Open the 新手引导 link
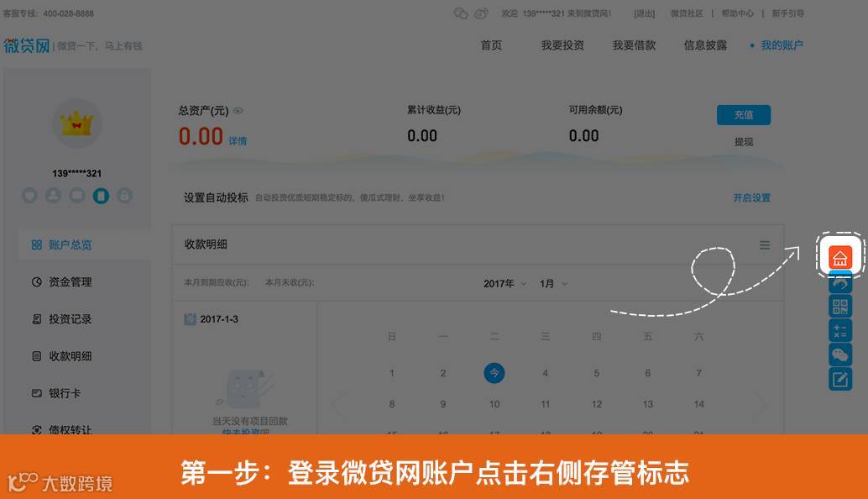The image size is (868, 499). coord(787,13)
